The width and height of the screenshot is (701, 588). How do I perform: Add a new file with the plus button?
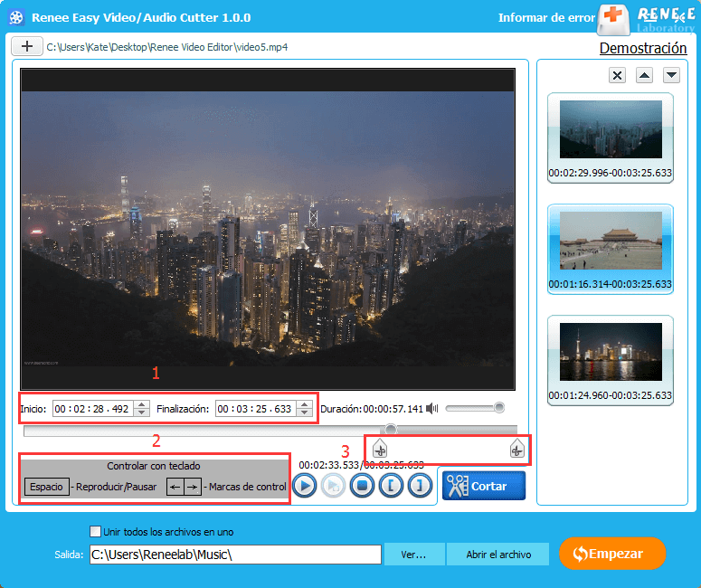(x=27, y=46)
